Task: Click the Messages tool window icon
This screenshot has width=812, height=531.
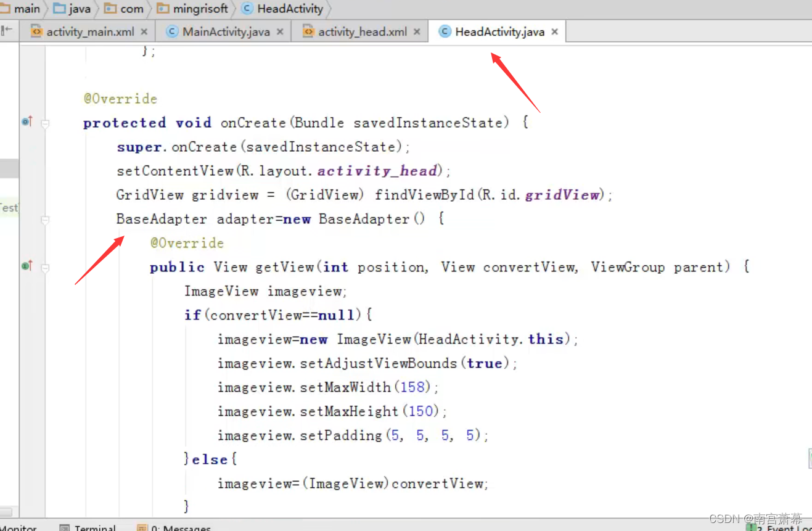Action: (x=142, y=528)
